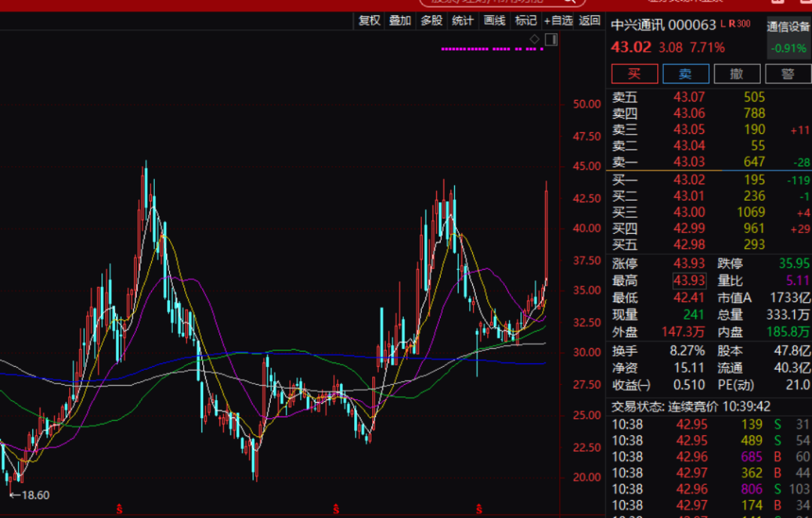Click the blue 卖 (sell) button
Screen dimensions: 812x518
(x=685, y=74)
